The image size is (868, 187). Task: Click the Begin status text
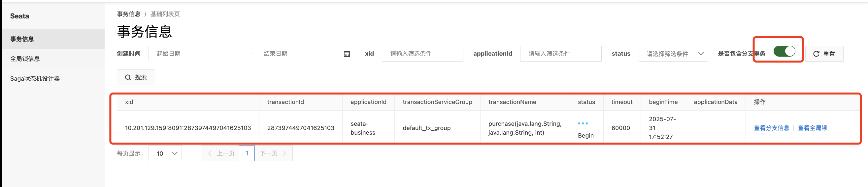tap(585, 136)
